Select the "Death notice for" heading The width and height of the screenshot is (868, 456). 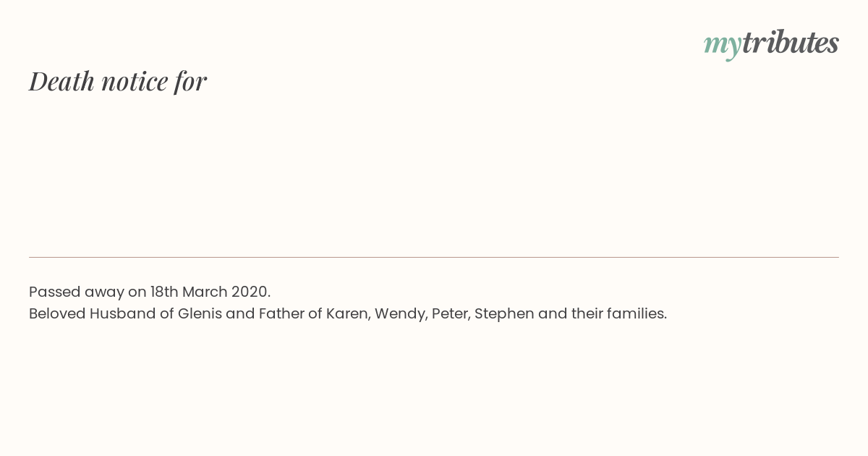[x=118, y=81]
